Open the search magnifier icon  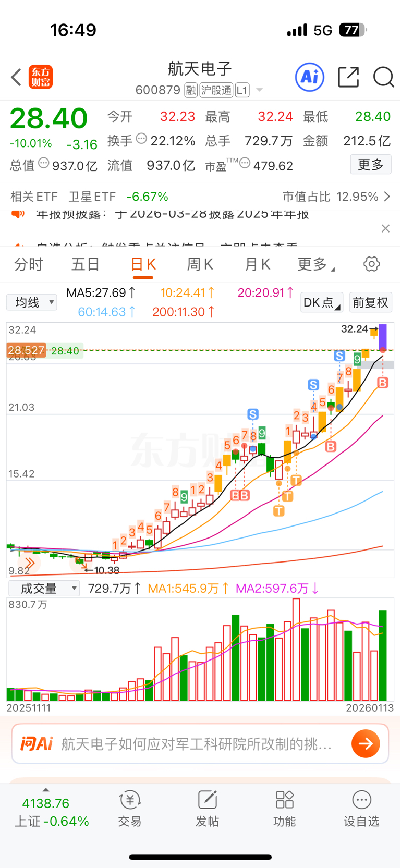[x=383, y=77]
